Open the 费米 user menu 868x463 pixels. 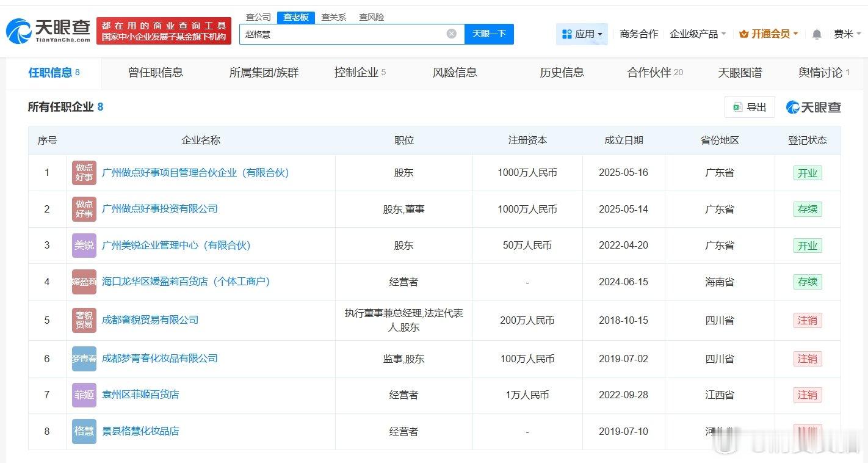click(x=847, y=34)
